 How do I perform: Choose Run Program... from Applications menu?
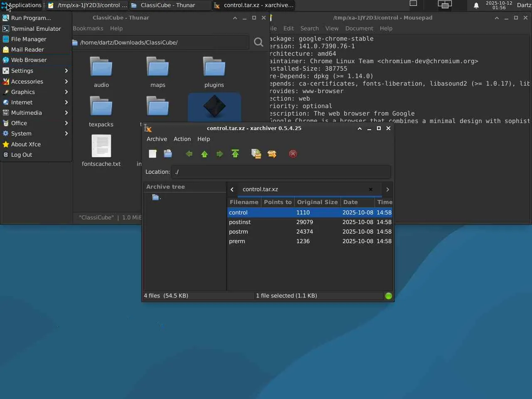tap(36, 18)
